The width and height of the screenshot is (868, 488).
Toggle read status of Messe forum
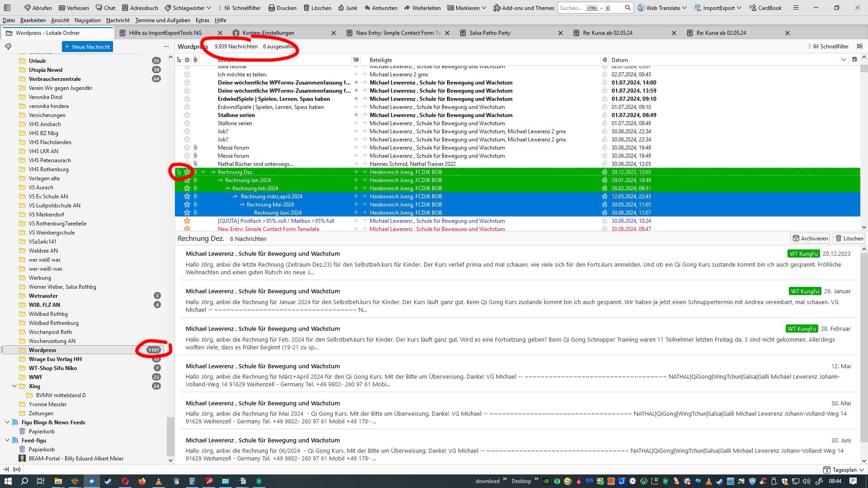tap(356, 148)
